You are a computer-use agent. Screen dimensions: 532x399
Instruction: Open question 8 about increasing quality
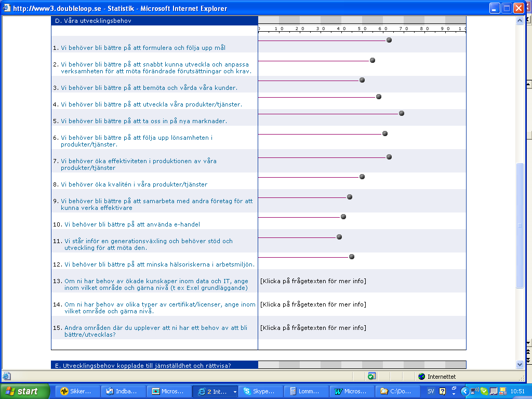pos(134,184)
